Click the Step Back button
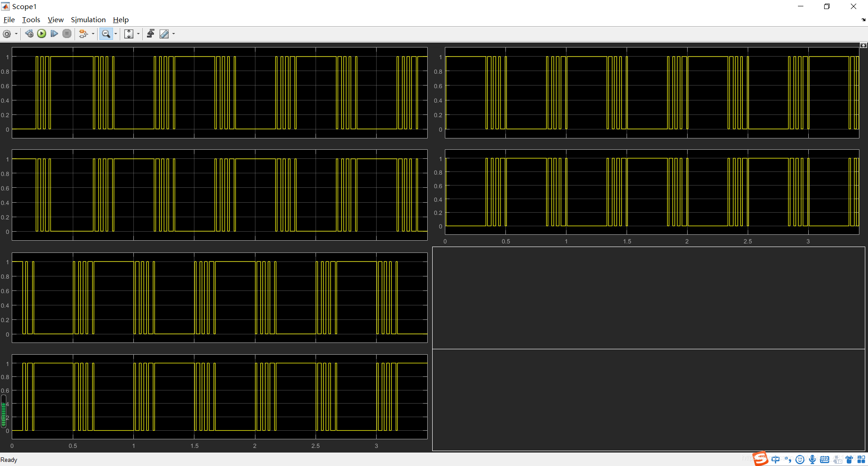This screenshot has width=868, height=466. [x=29, y=33]
